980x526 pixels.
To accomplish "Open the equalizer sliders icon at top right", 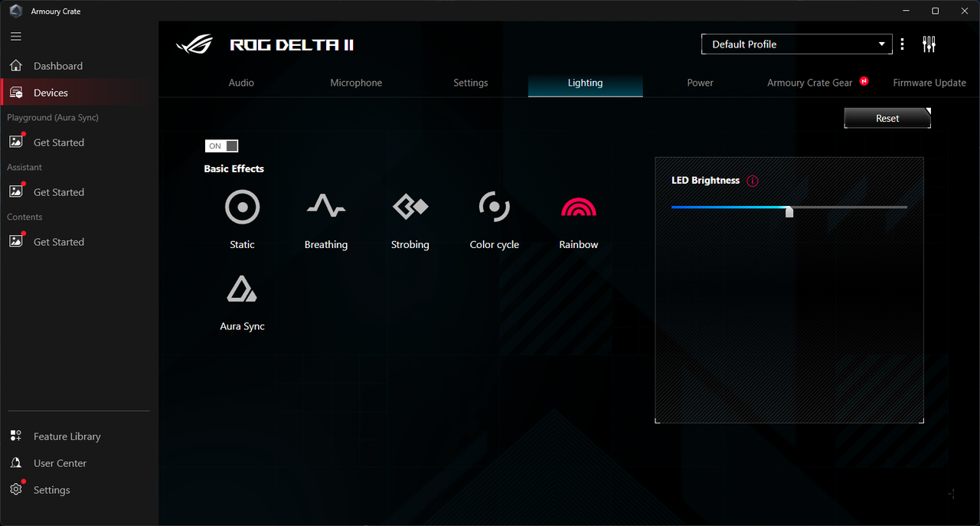I will 929,44.
